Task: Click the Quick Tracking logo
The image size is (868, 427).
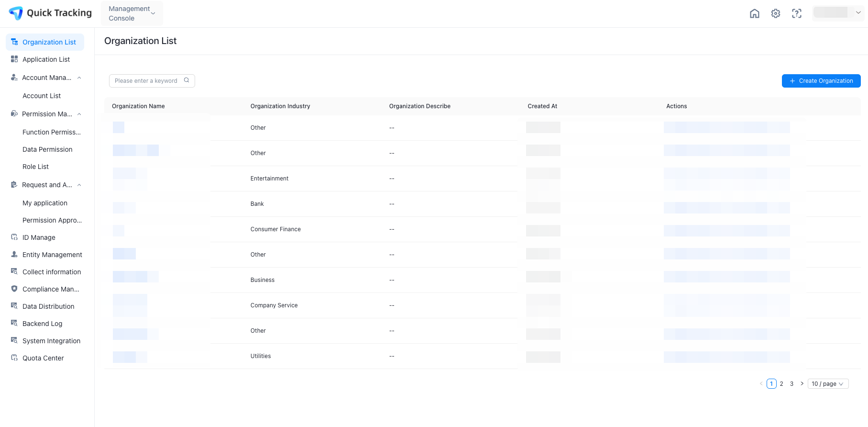Action: (50, 13)
